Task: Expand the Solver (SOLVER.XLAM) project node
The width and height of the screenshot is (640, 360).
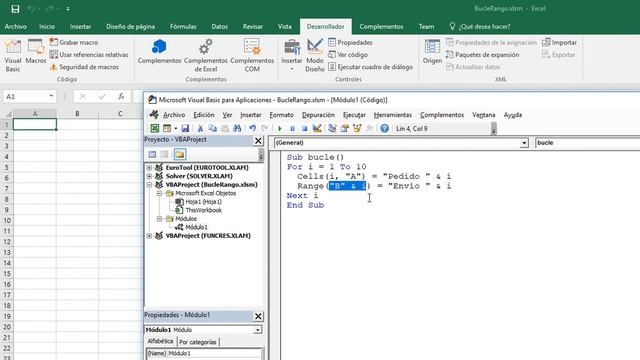Action: (x=149, y=176)
